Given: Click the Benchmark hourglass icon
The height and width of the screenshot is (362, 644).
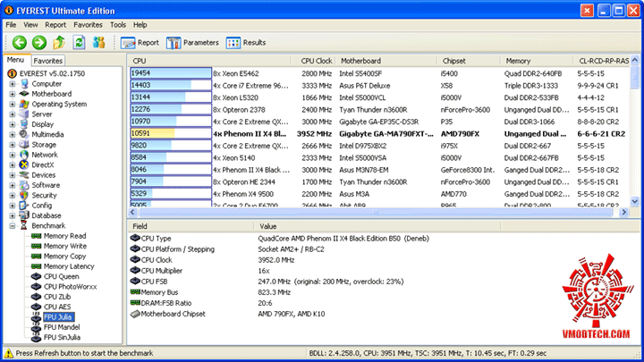Looking at the screenshot, I should [x=24, y=226].
